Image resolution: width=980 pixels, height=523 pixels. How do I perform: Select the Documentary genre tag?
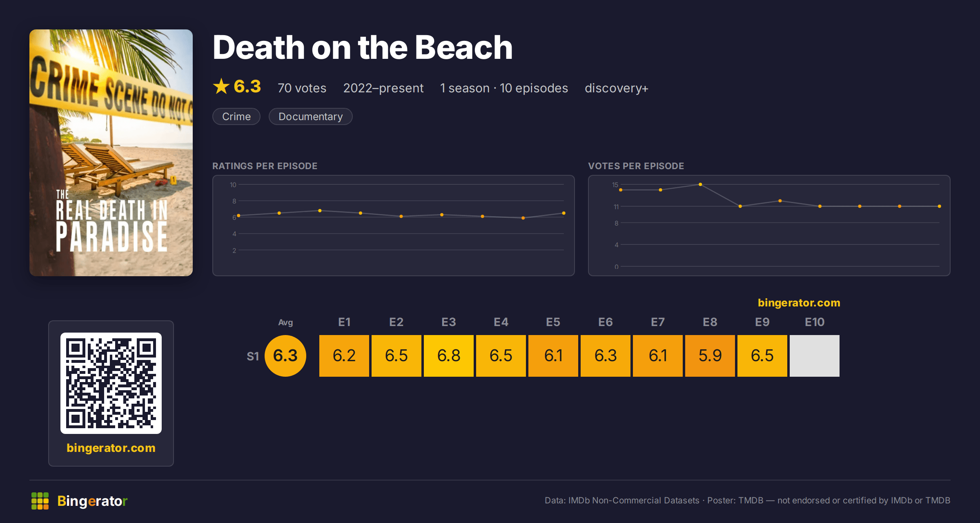311,116
